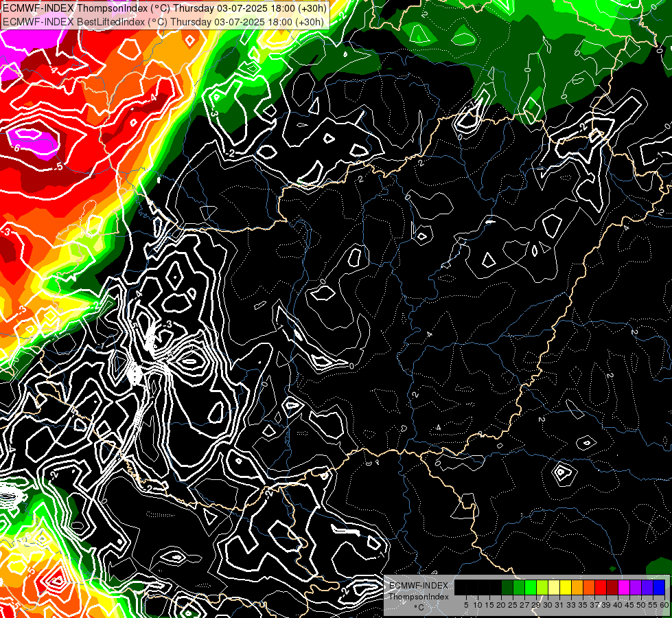Screen dimensions: 672x618
Task: Pick the pale yellow swatch between 30 and 31
Action: (554, 587)
